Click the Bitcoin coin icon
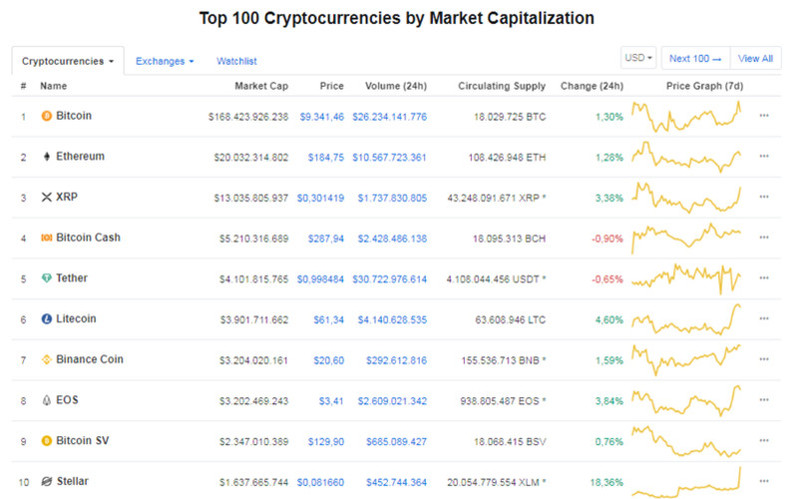The height and width of the screenshot is (499, 796). pyautogui.click(x=46, y=116)
